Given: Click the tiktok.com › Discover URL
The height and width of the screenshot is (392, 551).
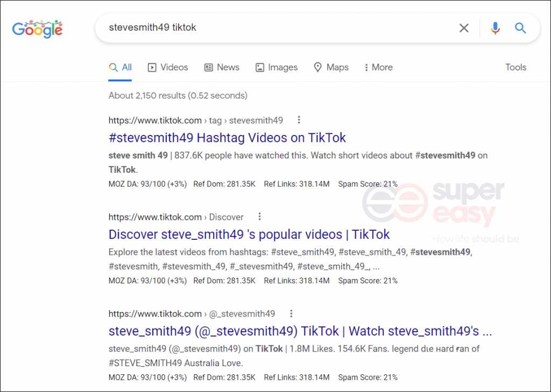Looking at the screenshot, I should click(x=176, y=217).
